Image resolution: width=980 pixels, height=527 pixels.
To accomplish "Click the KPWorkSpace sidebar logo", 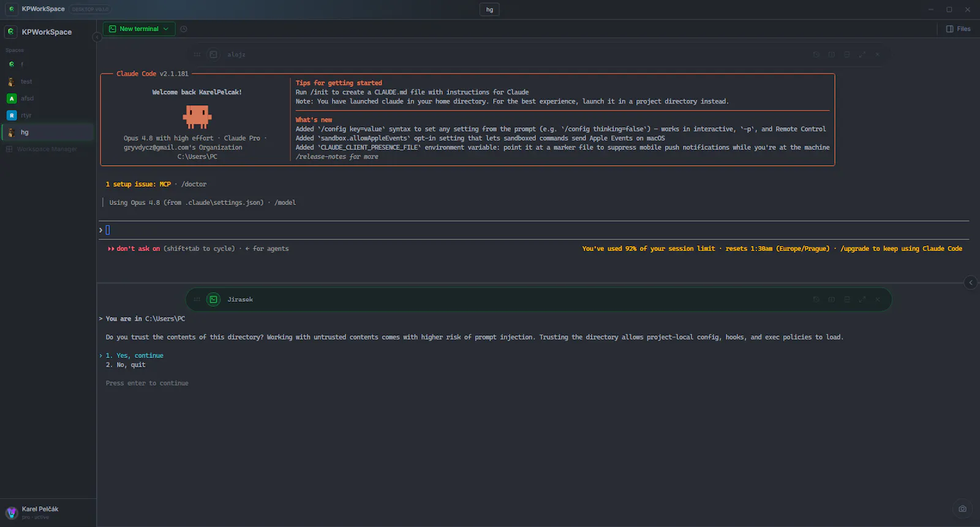I will (x=11, y=32).
